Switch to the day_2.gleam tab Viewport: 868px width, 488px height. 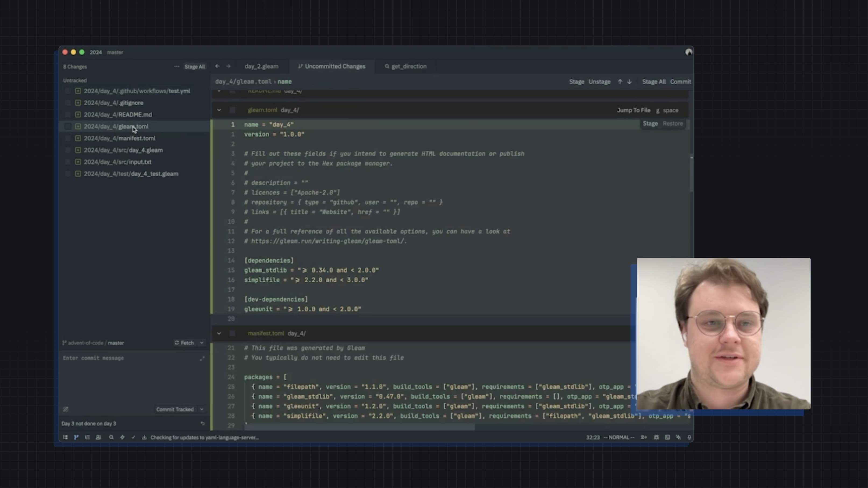261,66
